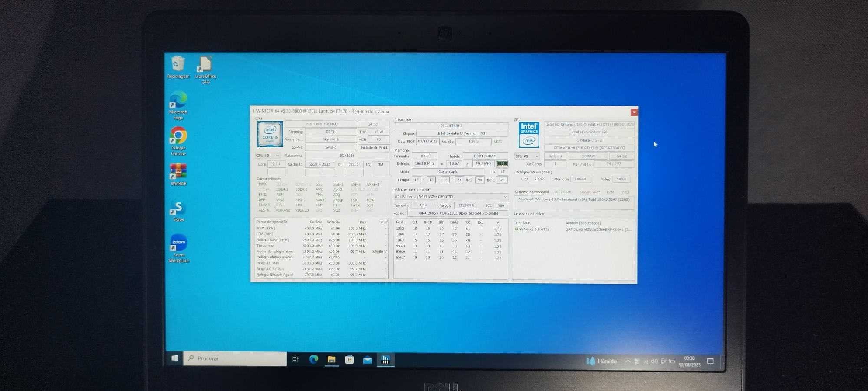
Task: Click the 1063.8 MHz memory clock field
Action: coord(424,164)
